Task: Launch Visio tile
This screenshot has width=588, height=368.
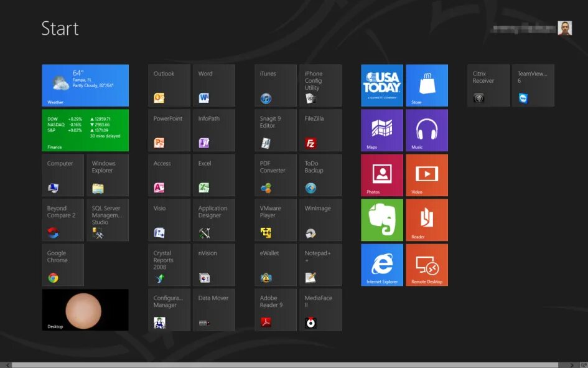Action: (169, 220)
